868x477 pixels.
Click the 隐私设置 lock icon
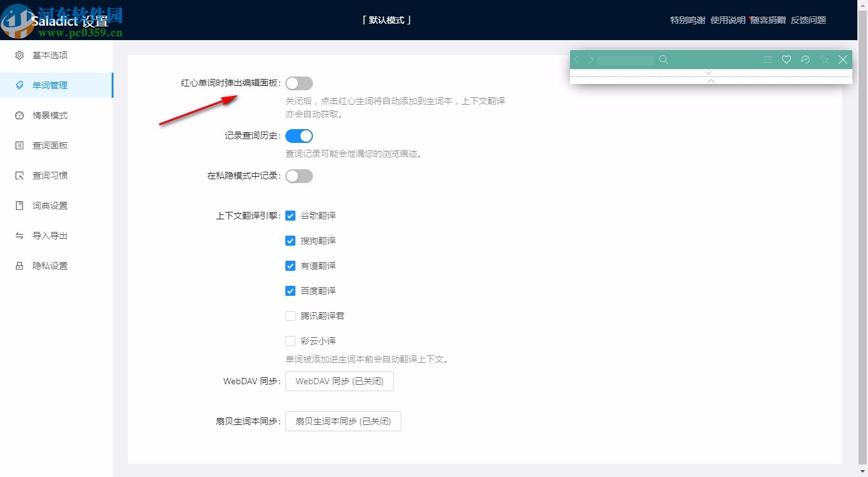[19, 265]
